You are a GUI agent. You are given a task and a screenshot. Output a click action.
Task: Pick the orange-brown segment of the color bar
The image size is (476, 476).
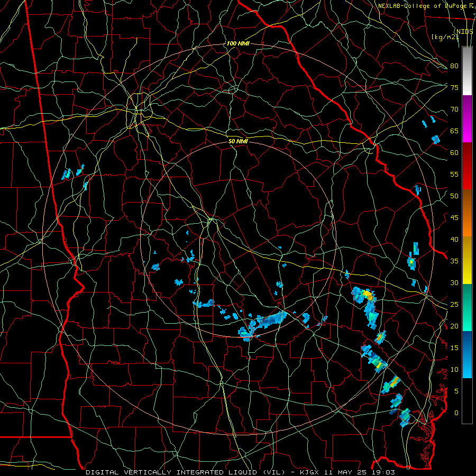click(467, 213)
